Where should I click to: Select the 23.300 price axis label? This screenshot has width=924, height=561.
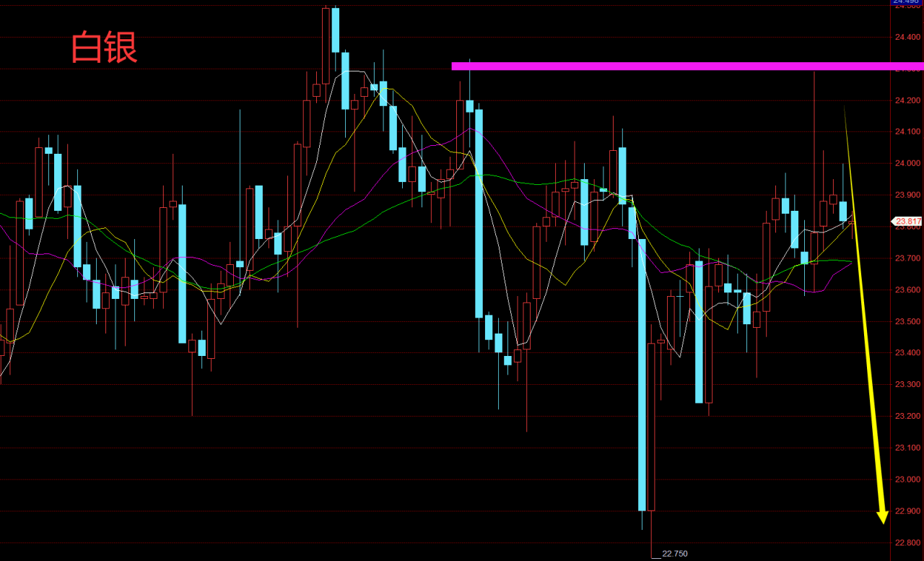(x=908, y=385)
